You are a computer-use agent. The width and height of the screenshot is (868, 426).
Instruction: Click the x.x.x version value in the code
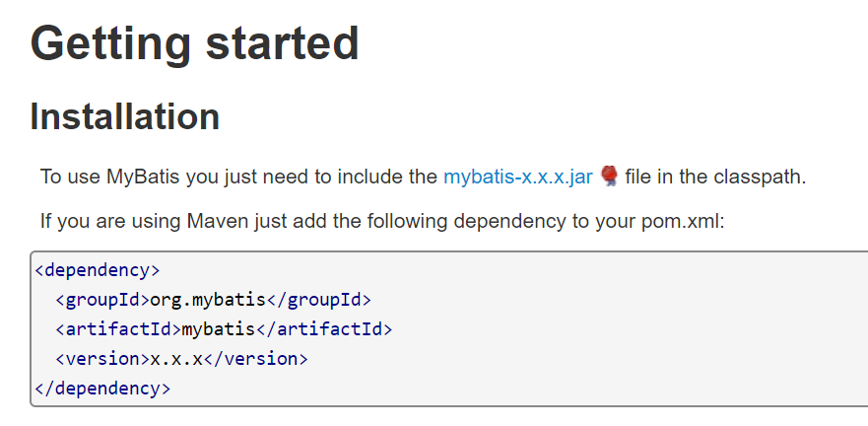pyautogui.click(x=175, y=359)
